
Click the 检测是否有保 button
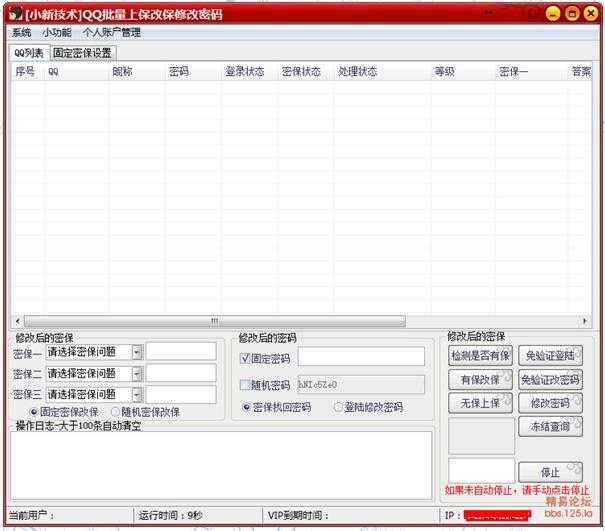(x=480, y=356)
